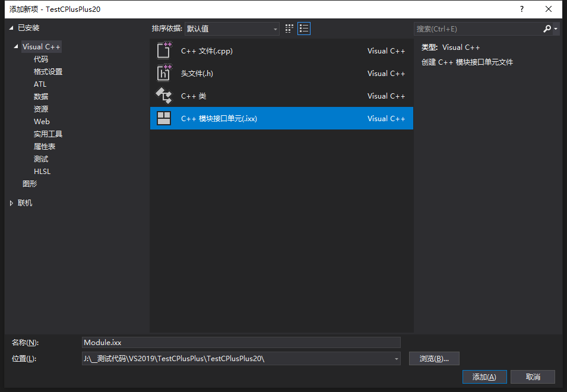Viewport: 567px width, 392px height.
Task: Select the Web category
Action: coord(42,122)
